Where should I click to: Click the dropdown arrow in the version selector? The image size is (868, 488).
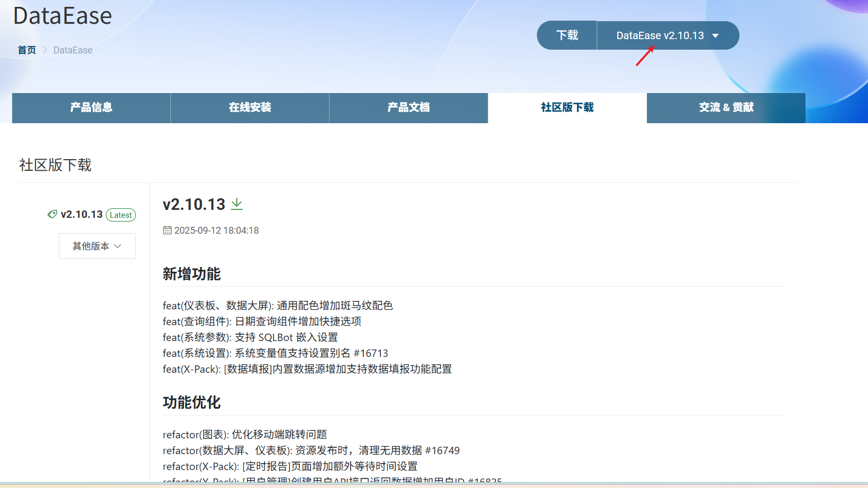pos(715,35)
